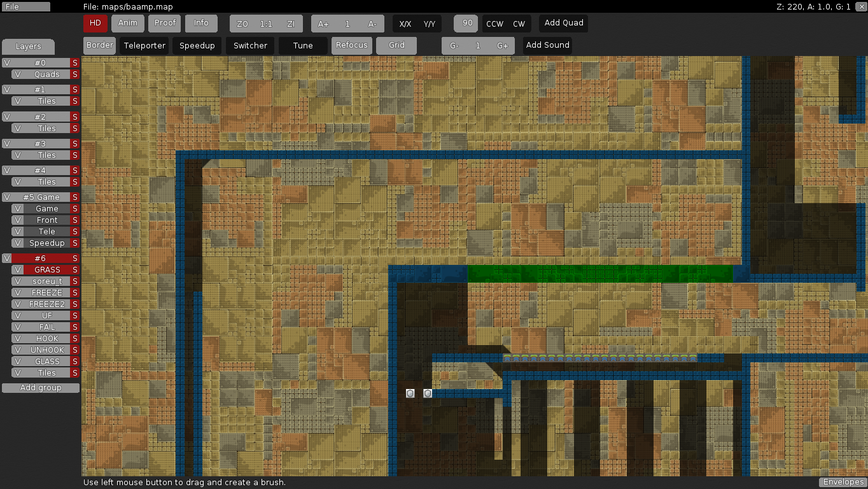868x489 pixels.
Task: Flip brush horizontally with X/X
Action: (405, 24)
